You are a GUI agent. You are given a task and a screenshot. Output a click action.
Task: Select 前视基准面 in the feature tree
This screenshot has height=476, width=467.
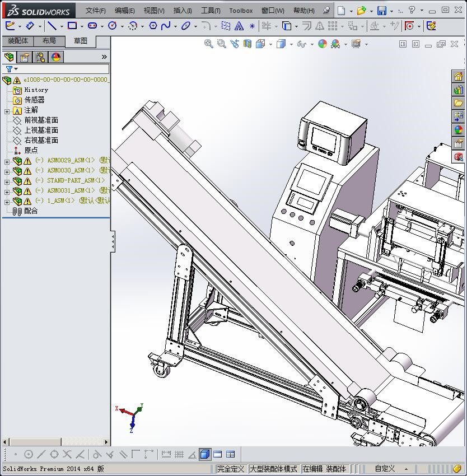point(41,120)
